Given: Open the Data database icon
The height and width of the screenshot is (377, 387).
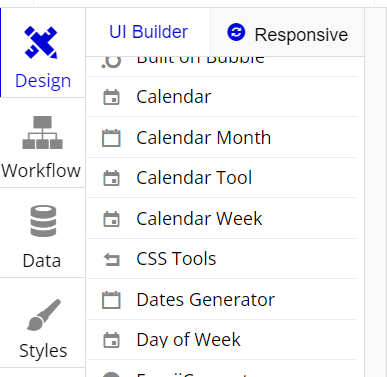Looking at the screenshot, I should click(43, 221).
